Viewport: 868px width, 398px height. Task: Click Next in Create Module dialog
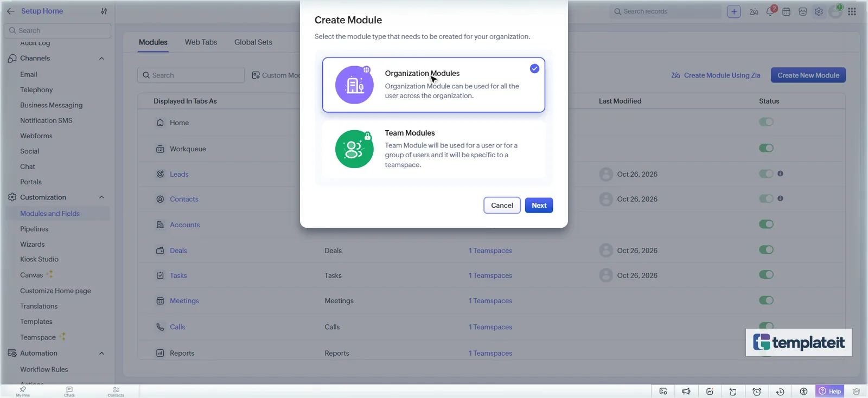tap(539, 206)
